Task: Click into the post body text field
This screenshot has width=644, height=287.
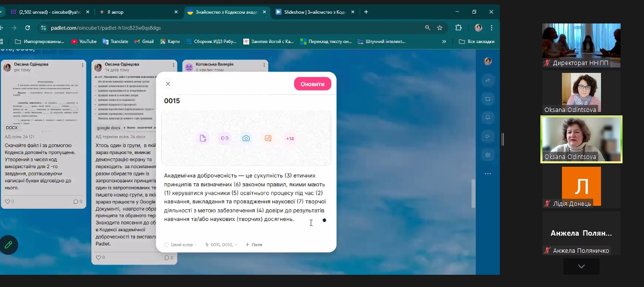Action: [244, 197]
